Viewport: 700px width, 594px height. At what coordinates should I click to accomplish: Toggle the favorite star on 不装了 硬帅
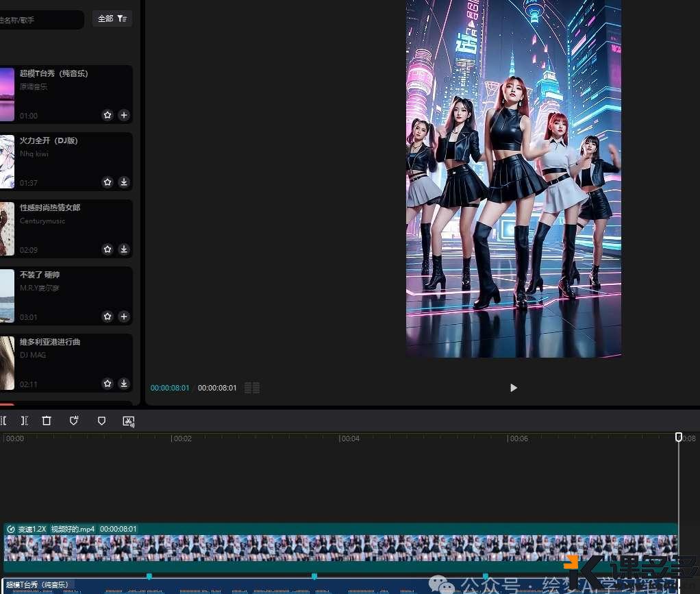click(x=108, y=317)
